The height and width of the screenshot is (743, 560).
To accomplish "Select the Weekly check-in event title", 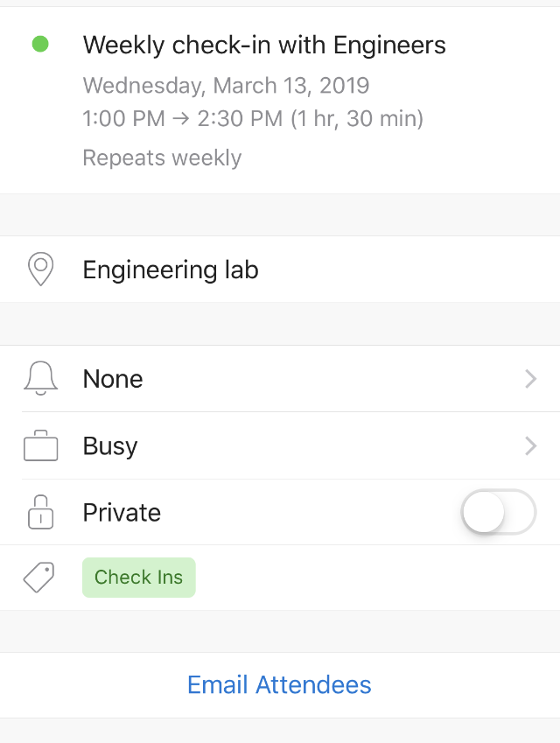I will pos(264,45).
